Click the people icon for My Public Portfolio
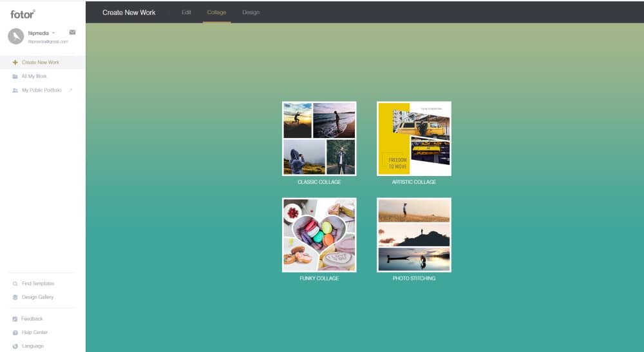644x352 pixels. click(x=15, y=90)
